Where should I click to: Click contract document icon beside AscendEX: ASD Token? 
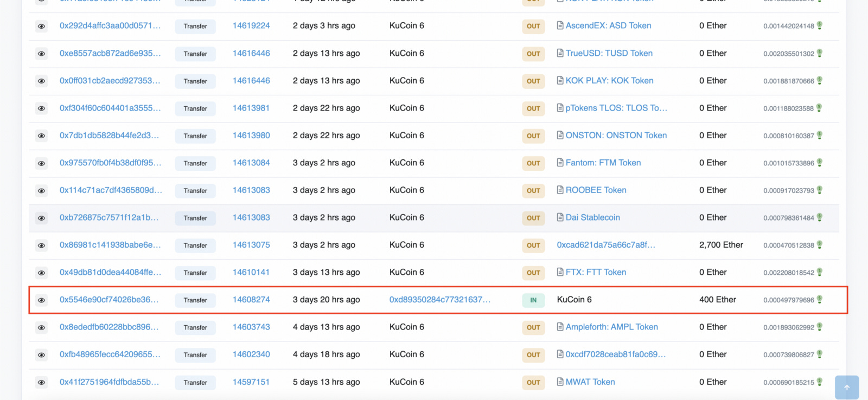coord(560,25)
